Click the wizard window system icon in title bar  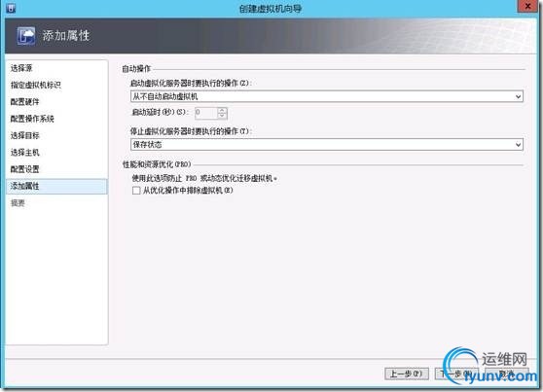click(11, 8)
